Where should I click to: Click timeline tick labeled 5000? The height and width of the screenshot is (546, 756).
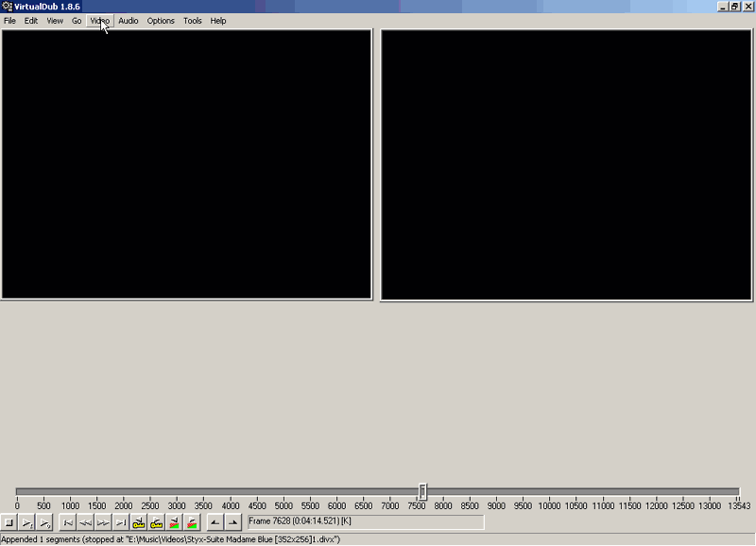coord(283,506)
